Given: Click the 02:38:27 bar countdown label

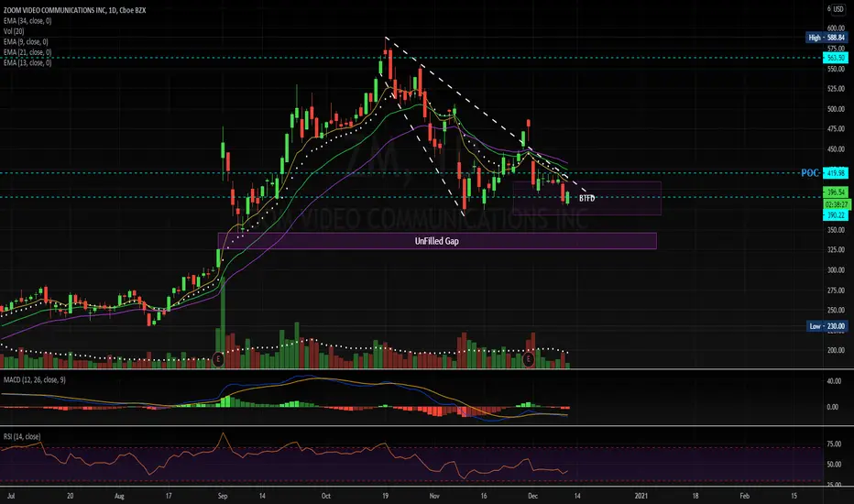Looking at the screenshot, I should [x=836, y=204].
